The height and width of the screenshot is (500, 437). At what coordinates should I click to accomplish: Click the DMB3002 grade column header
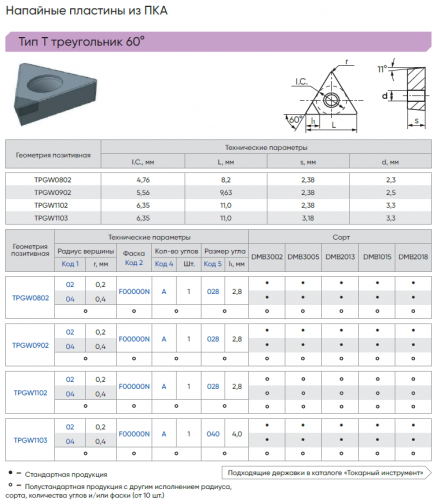coord(267,257)
